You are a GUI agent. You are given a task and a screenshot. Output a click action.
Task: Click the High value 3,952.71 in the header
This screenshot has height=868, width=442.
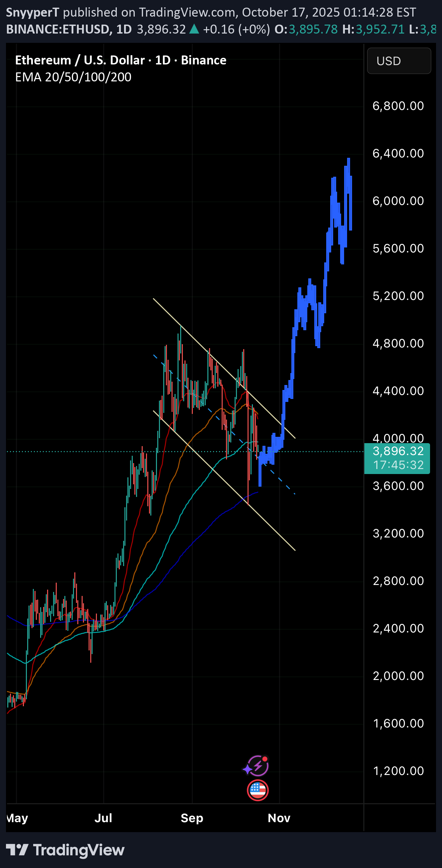[x=380, y=29]
